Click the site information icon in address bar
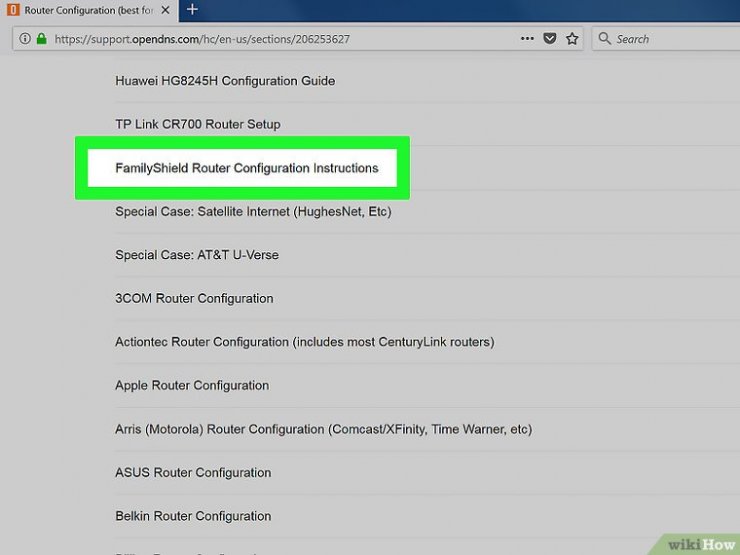 click(x=25, y=39)
